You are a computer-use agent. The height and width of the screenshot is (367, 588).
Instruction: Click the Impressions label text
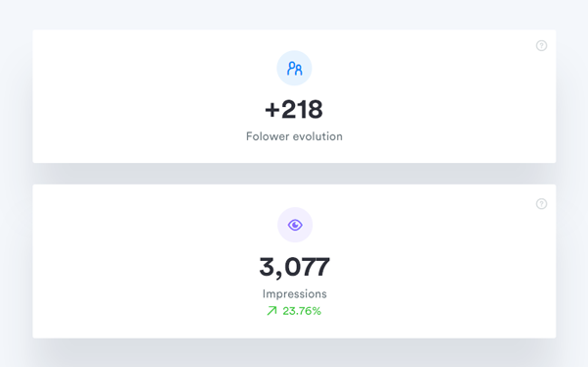[x=295, y=293]
